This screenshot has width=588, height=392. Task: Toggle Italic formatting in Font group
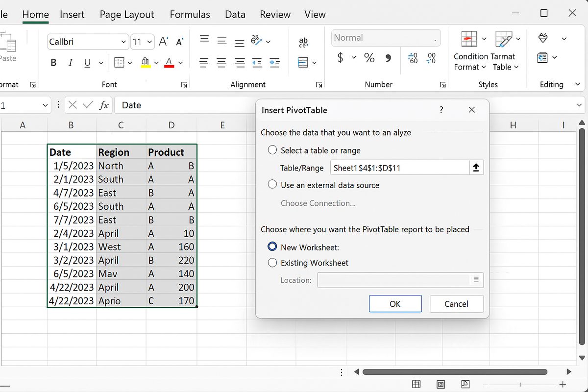pos(70,63)
